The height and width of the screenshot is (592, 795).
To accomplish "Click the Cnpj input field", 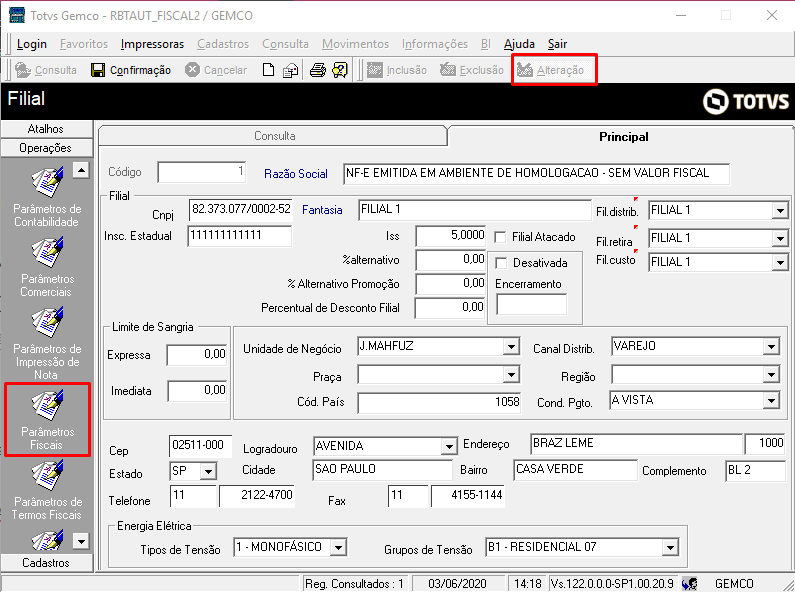I will coord(241,210).
